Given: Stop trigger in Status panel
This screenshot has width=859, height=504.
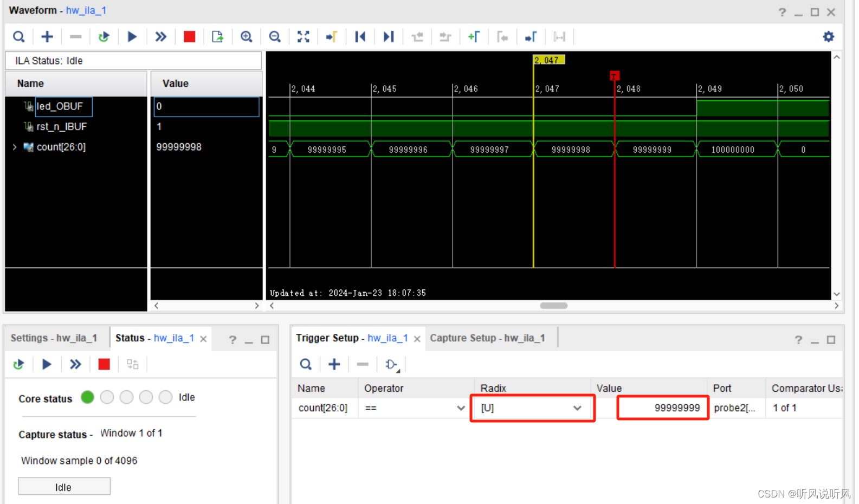Looking at the screenshot, I should 104,364.
